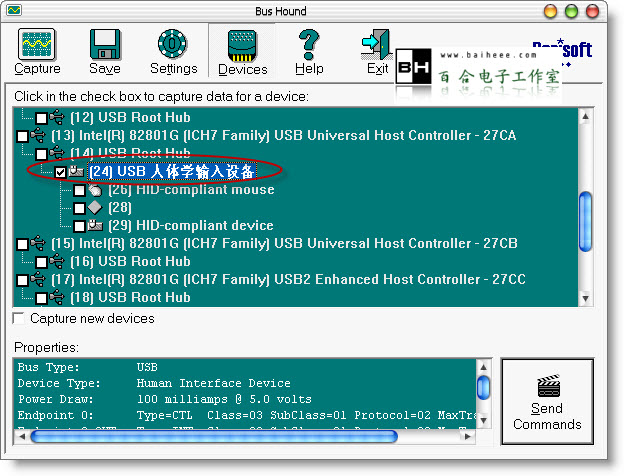Enable capture for [26] HID-compliant mouse
This screenshot has width=624, height=476.
(x=80, y=190)
